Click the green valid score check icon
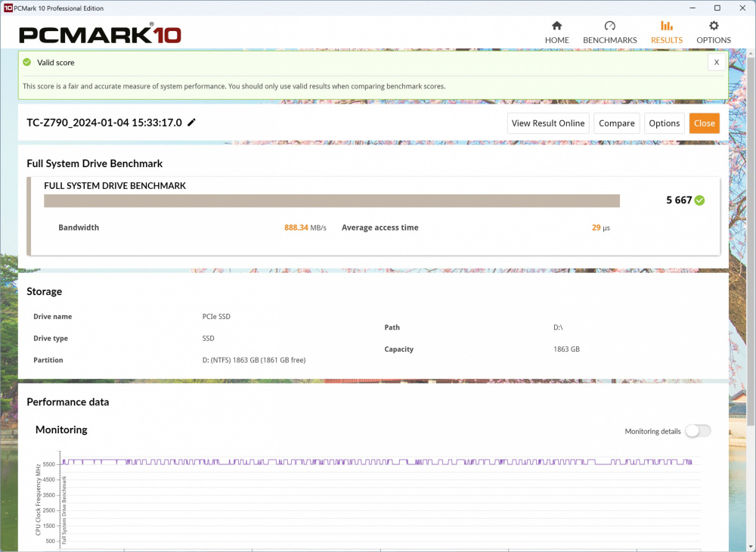The image size is (756, 552). (x=27, y=62)
